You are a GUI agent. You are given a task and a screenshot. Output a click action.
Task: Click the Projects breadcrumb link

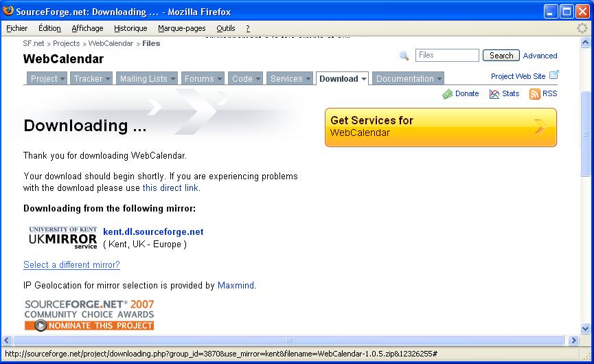click(x=67, y=43)
